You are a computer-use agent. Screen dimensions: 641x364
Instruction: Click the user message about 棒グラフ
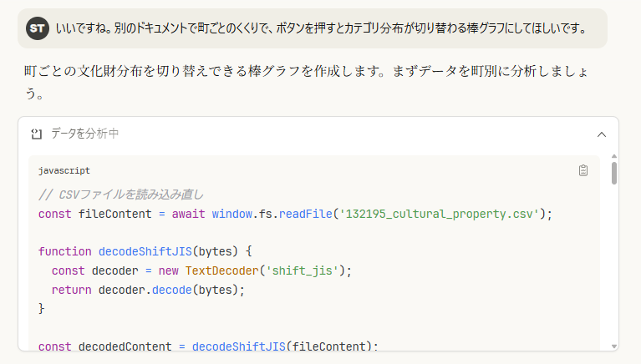[x=321, y=28]
